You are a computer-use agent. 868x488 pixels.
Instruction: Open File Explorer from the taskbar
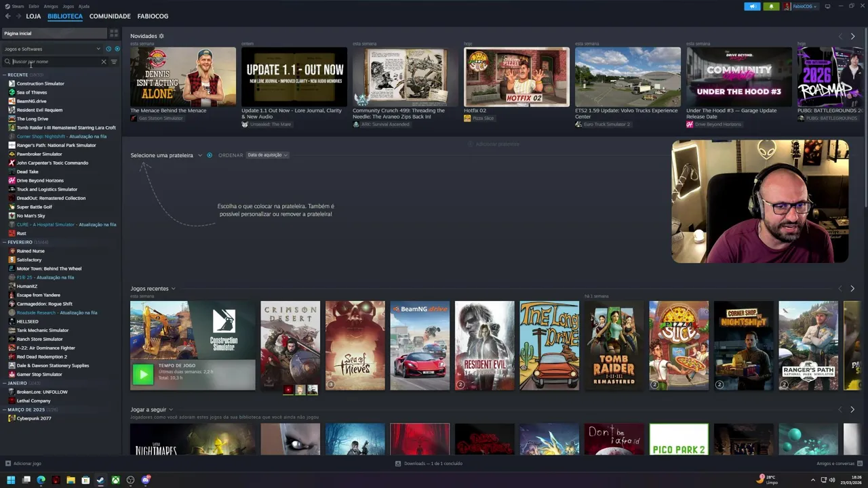(x=71, y=480)
